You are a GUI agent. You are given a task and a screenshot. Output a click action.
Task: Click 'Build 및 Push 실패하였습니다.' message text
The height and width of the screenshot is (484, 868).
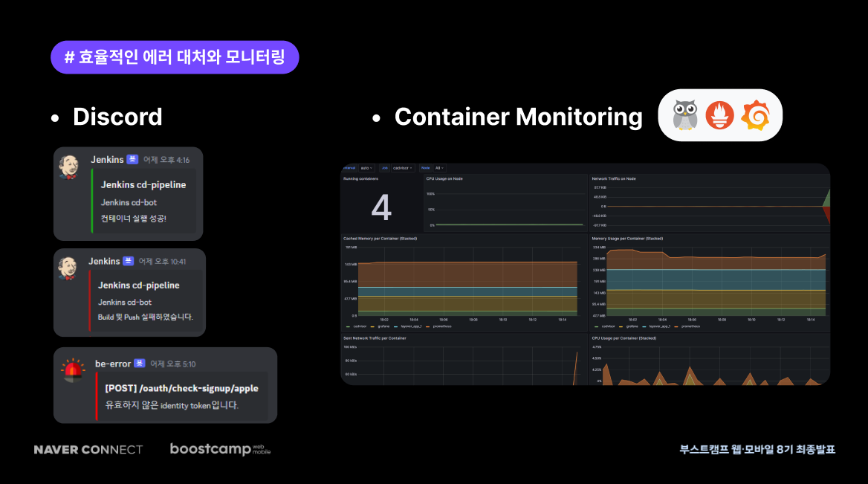click(x=146, y=317)
